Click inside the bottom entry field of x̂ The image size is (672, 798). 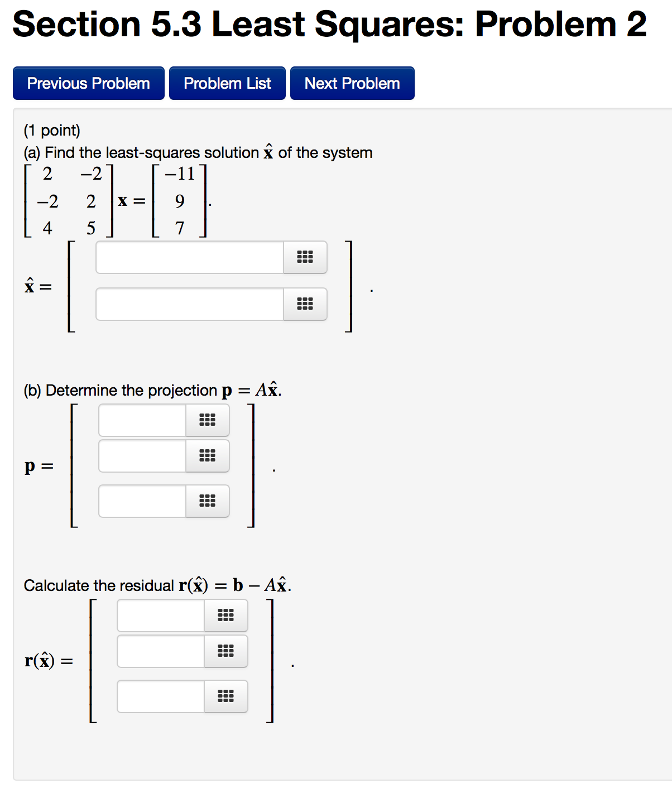pyautogui.click(x=190, y=304)
